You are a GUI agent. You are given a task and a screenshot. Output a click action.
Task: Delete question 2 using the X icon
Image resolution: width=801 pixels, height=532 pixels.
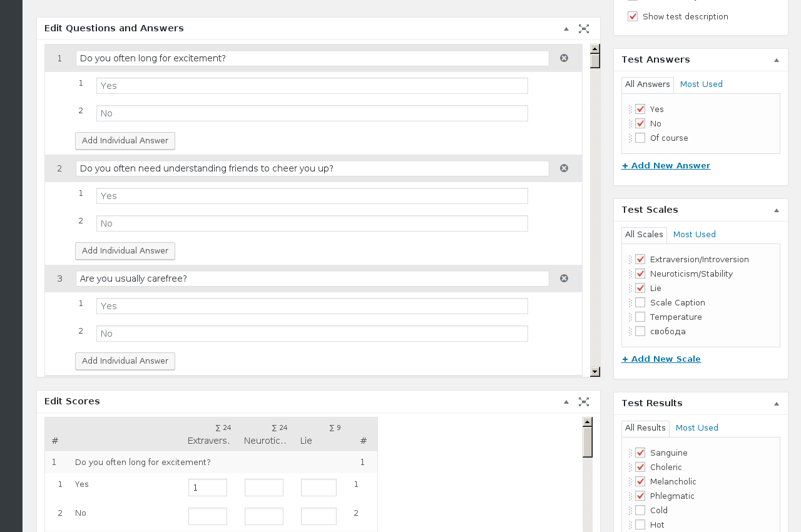tap(564, 168)
